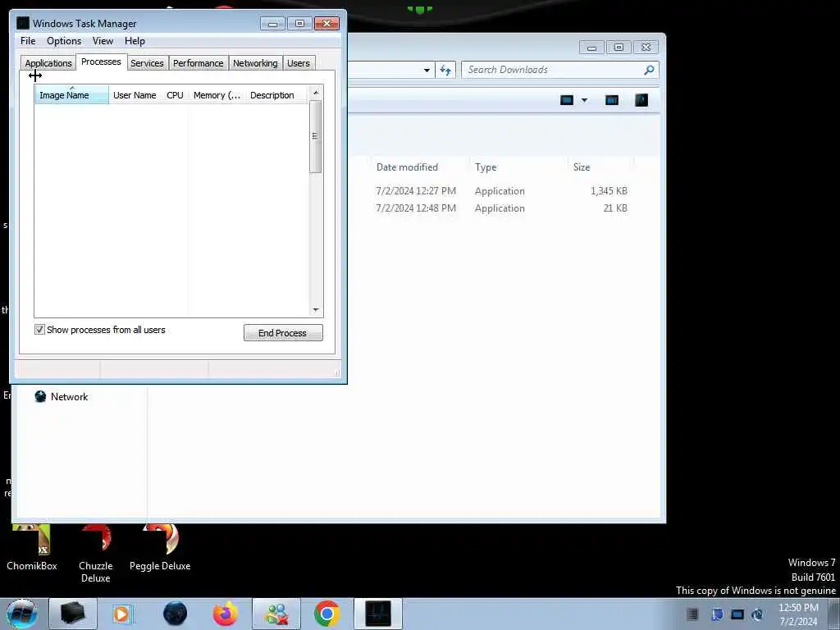The image size is (840, 630).
Task: Open the Windows Start menu
Action: click(x=21, y=614)
